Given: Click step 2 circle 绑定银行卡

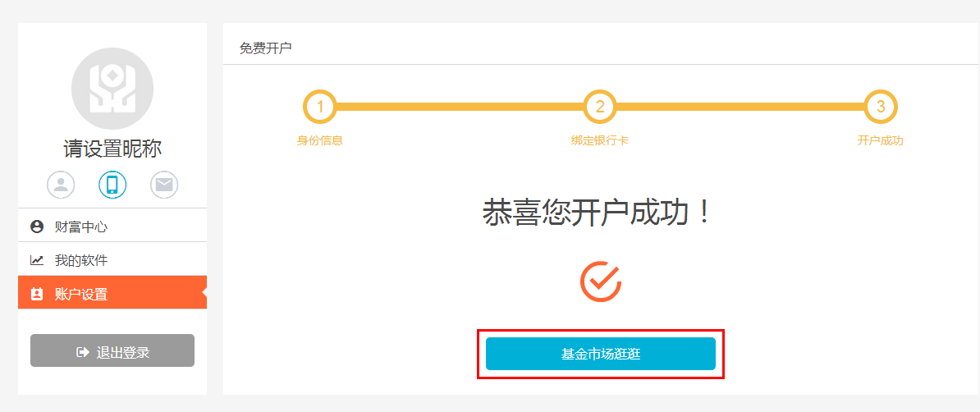Looking at the screenshot, I should coord(600,107).
